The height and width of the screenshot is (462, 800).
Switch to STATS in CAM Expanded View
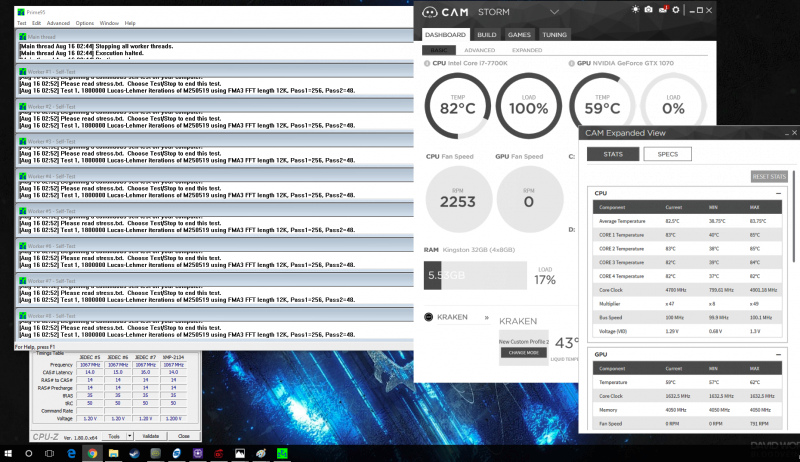click(613, 154)
